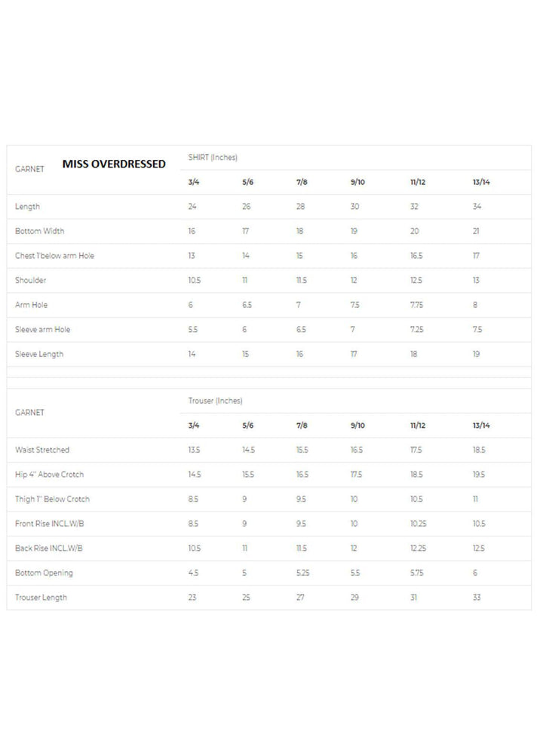The height and width of the screenshot is (756, 543).
Task: Select the Chest 1"below arm Hole row
Action: 268,256
